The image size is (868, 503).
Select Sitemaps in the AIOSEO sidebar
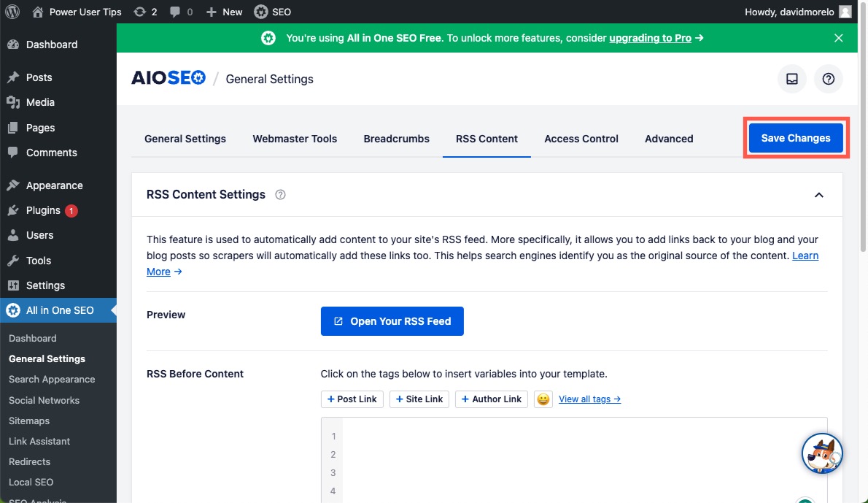28,421
